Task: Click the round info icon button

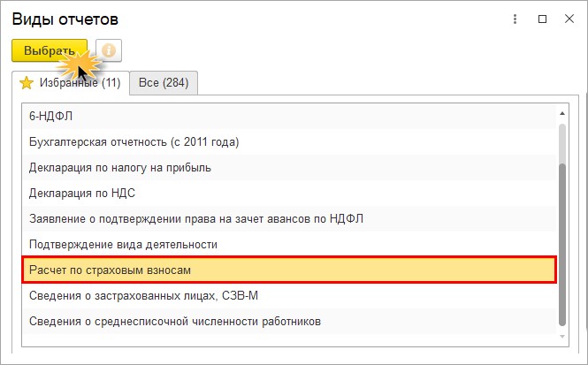Action: tap(108, 50)
